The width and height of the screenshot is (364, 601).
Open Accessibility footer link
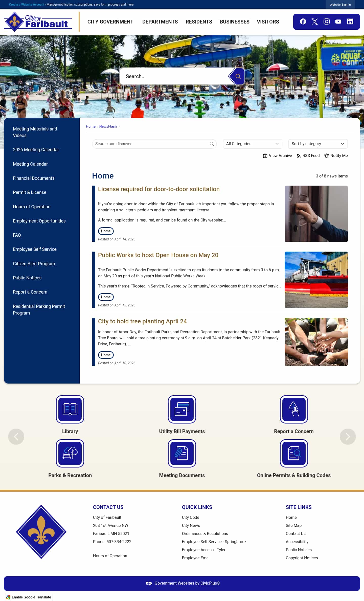[297, 542]
